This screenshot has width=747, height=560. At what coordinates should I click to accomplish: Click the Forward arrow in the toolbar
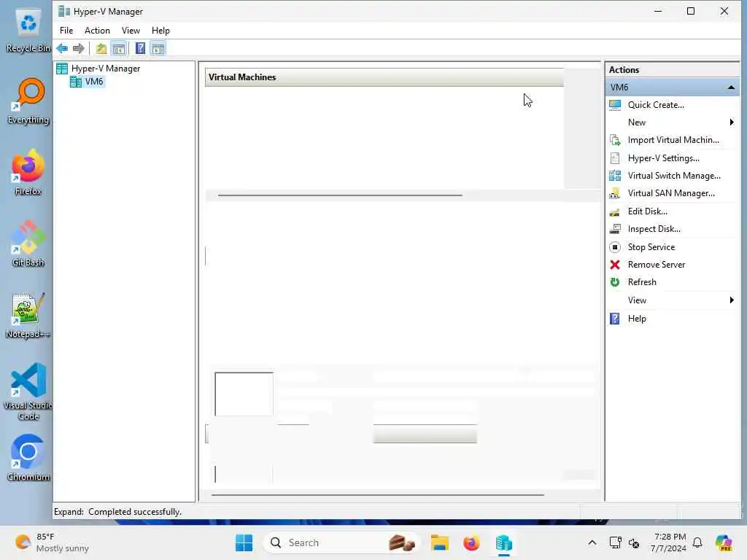click(x=79, y=49)
